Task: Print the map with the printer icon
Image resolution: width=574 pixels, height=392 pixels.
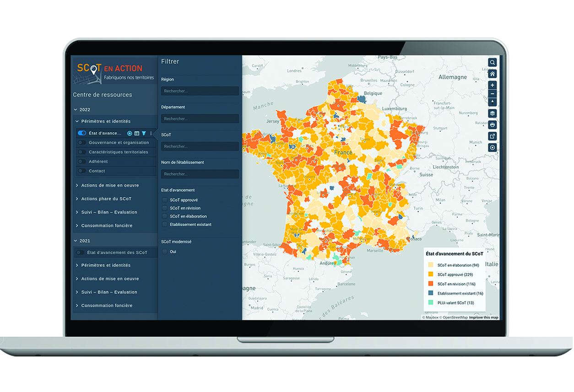Action: [x=492, y=125]
